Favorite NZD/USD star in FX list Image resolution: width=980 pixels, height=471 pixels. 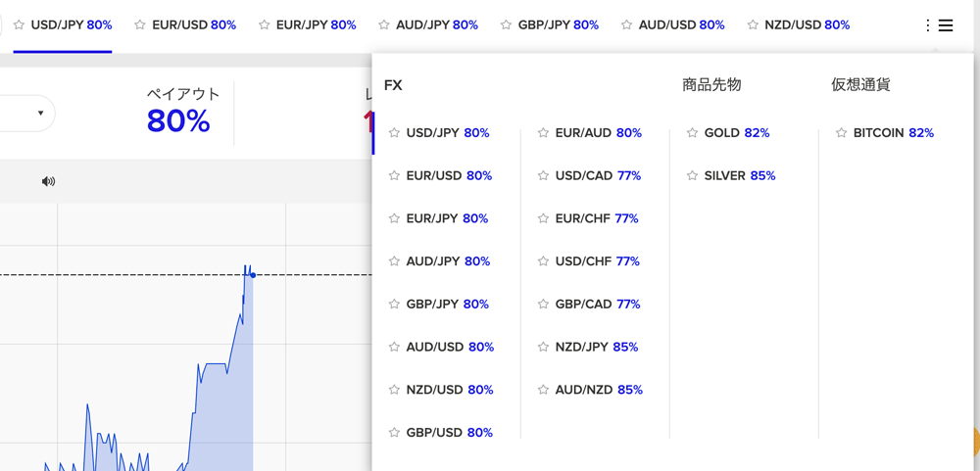(x=394, y=390)
